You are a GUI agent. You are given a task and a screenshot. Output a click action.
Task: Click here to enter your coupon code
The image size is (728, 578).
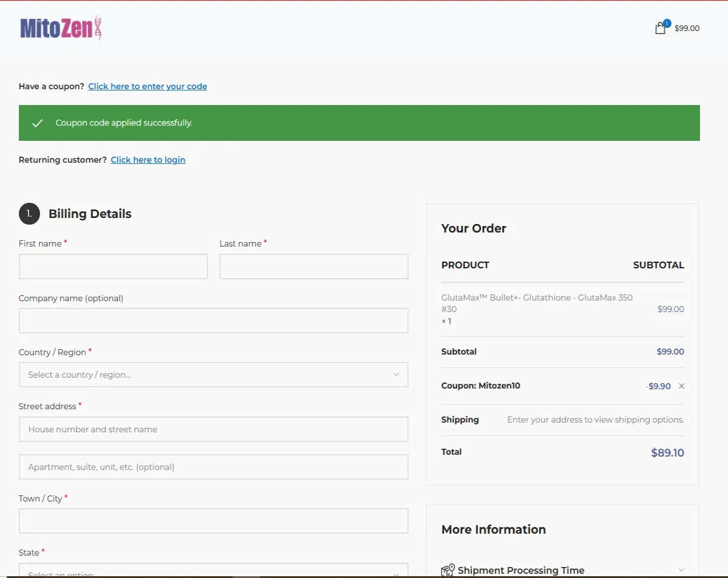coord(147,86)
